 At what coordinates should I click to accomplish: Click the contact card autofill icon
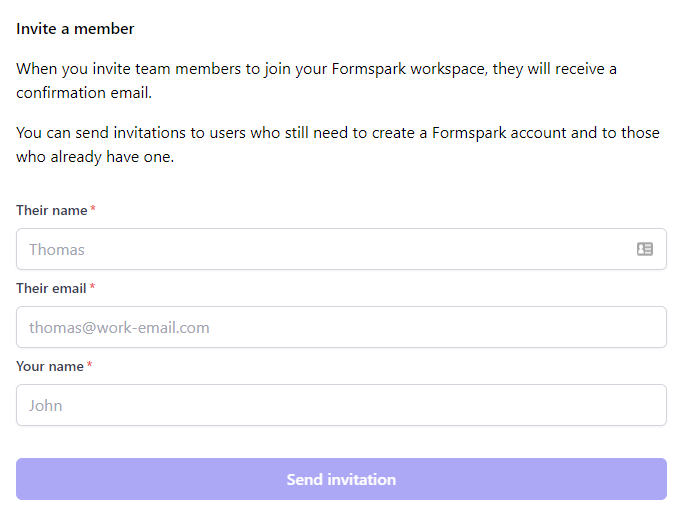[645, 249]
